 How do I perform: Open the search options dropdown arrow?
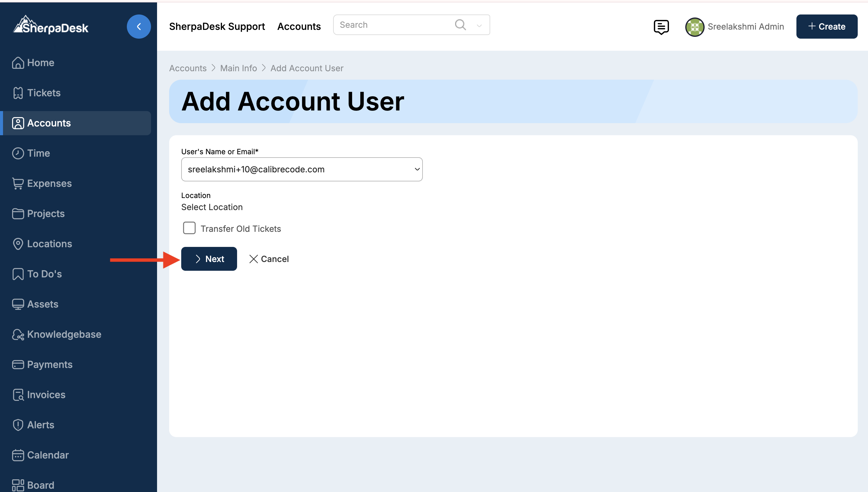click(479, 25)
